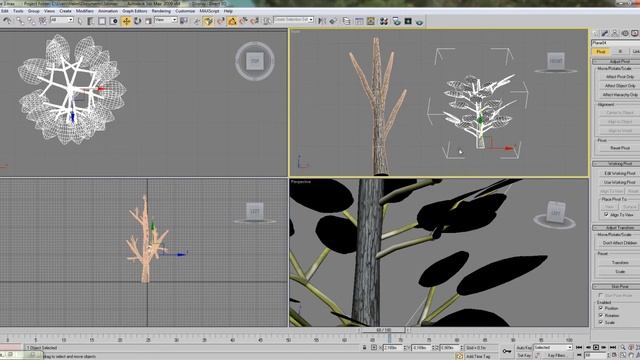Click the Mirror tool icon
Screen dimensions: 640x360
coord(322,21)
